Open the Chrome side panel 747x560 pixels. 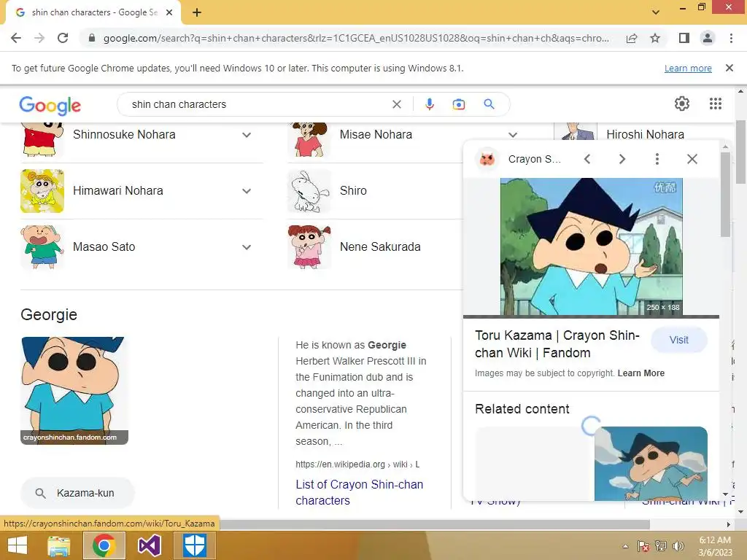[684, 38]
